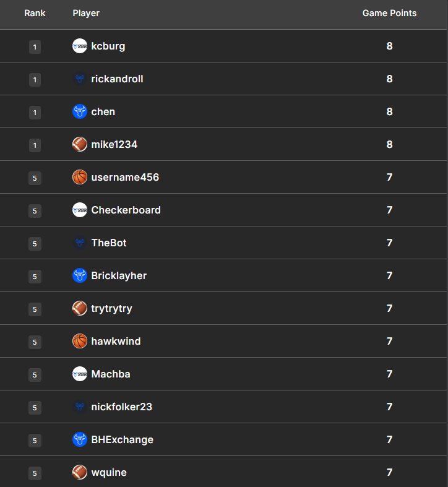448x487 pixels.
Task: Click mike1234's football avatar icon
Action: (80, 144)
